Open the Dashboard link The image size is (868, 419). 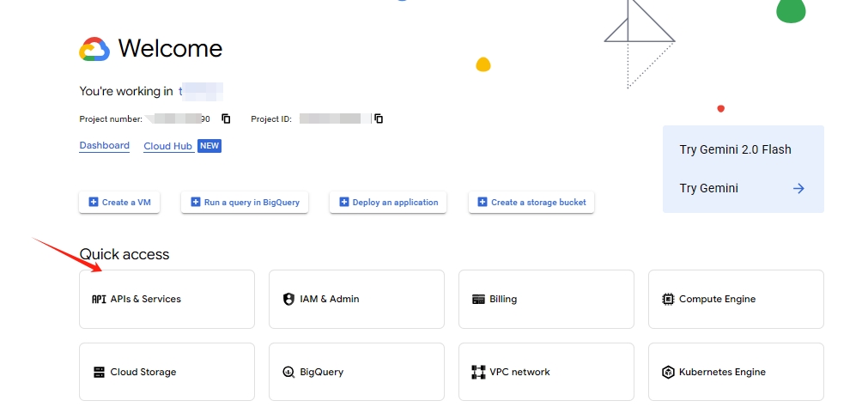click(x=104, y=146)
